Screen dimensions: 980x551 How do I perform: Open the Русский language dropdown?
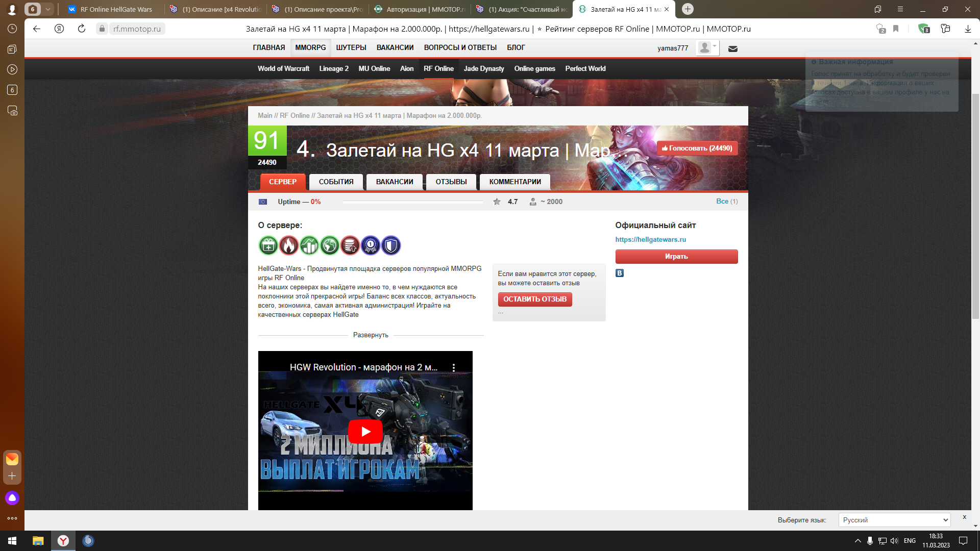(894, 520)
